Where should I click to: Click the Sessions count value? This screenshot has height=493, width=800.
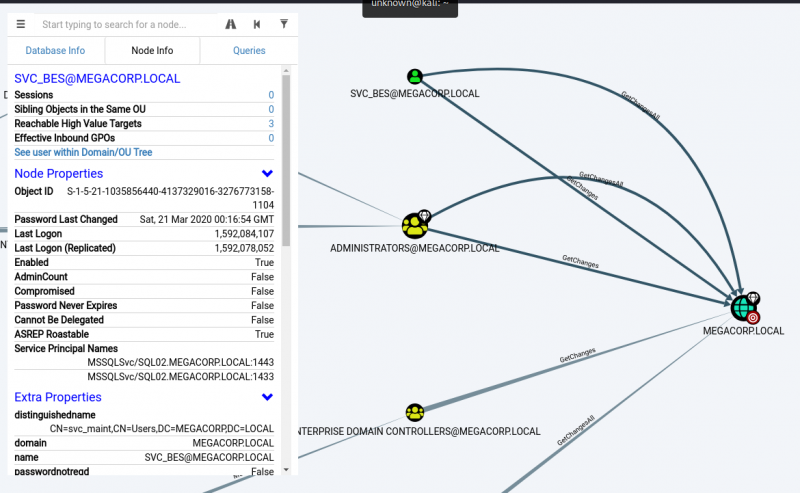(x=270, y=95)
